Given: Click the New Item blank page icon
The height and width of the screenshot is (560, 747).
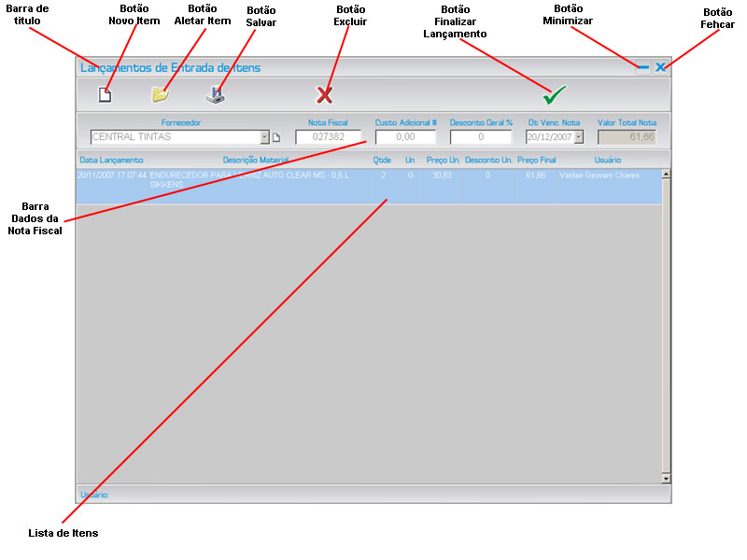Looking at the screenshot, I should [x=105, y=94].
